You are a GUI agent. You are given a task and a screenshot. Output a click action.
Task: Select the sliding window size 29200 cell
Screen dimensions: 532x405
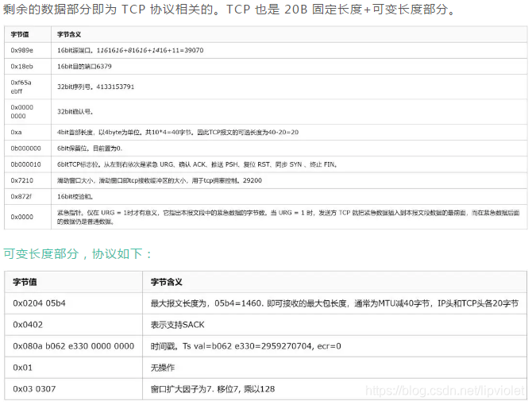[289, 180]
